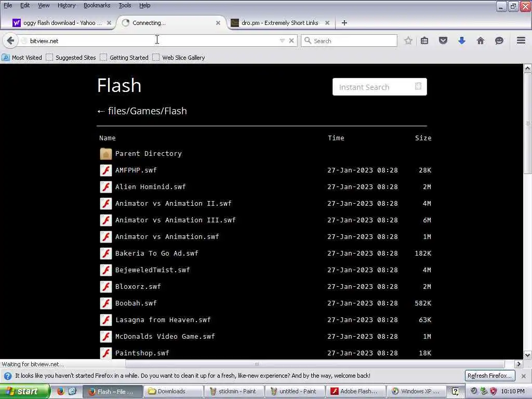
Task: Open BejeweledTwist.swf link
Action: (x=152, y=270)
